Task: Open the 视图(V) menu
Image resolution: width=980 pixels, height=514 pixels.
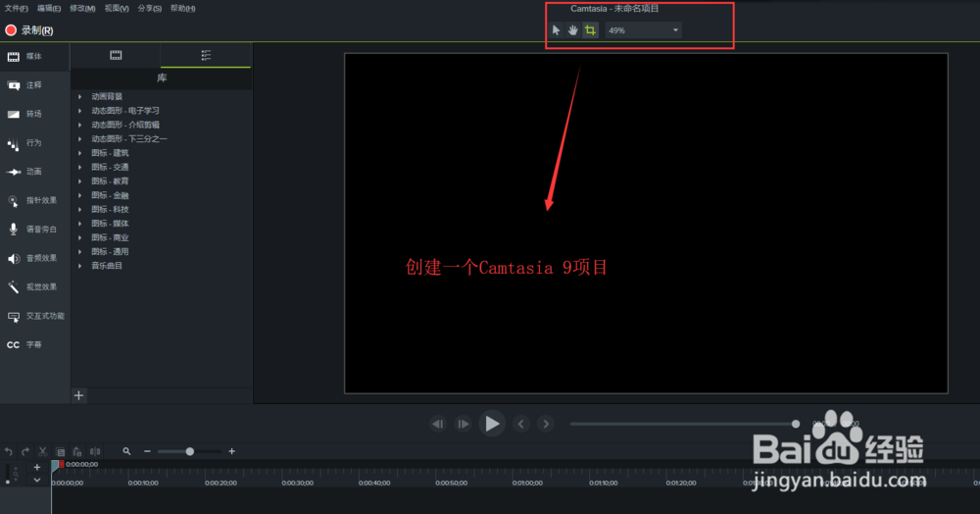Action: coord(117,8)
